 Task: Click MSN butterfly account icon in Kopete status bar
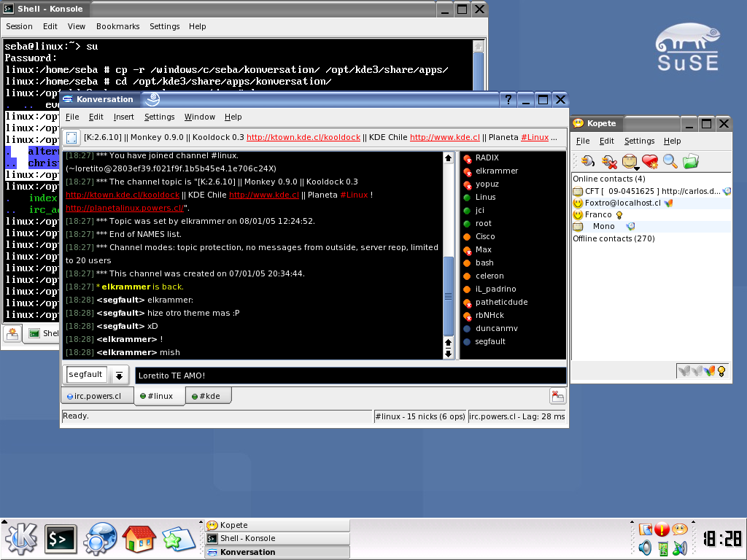(x=710, y=371)
